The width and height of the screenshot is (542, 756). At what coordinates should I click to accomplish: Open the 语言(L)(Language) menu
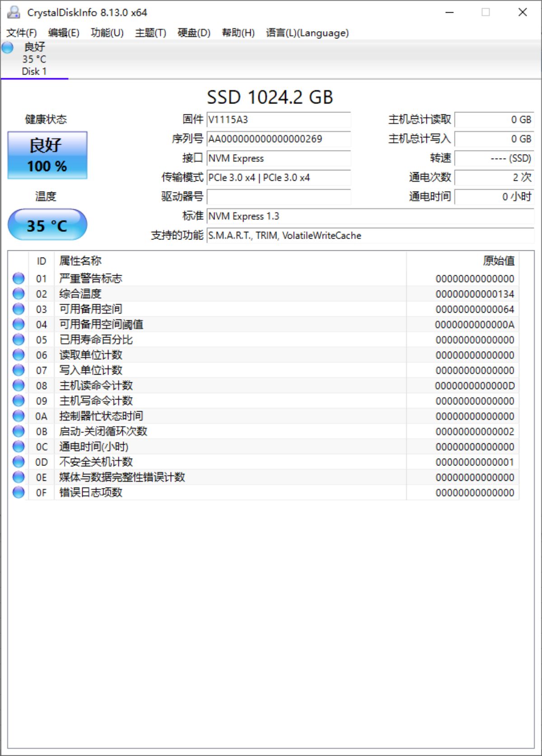[307, 33]
